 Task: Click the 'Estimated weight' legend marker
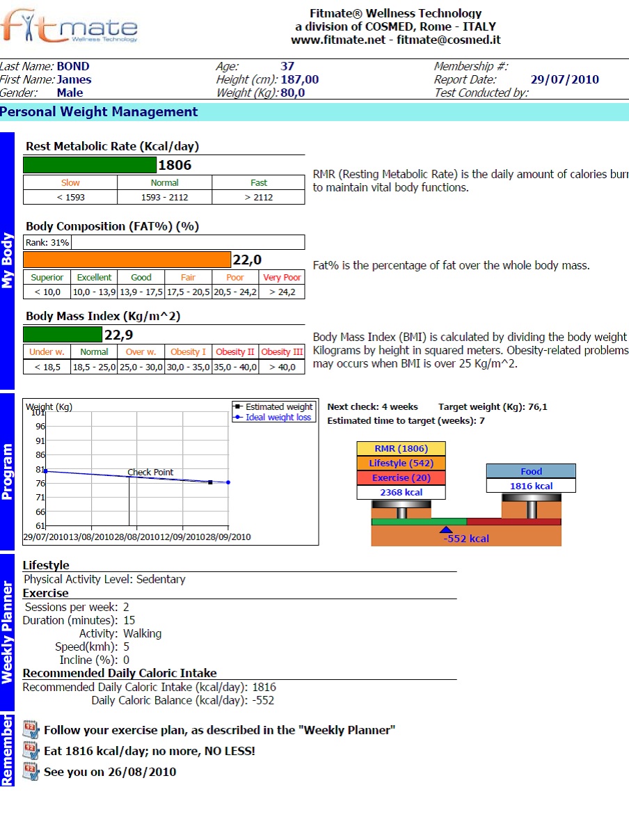(239, 407)
